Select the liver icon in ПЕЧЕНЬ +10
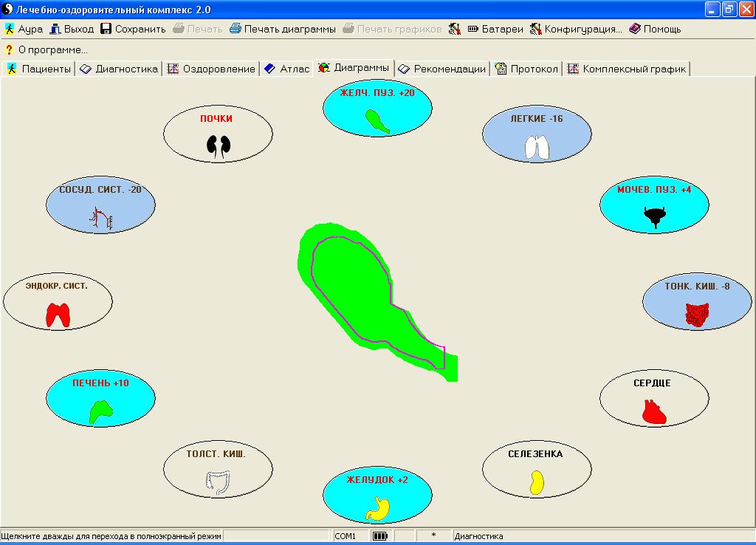756x545 pixels. click(x=100, y=411)
